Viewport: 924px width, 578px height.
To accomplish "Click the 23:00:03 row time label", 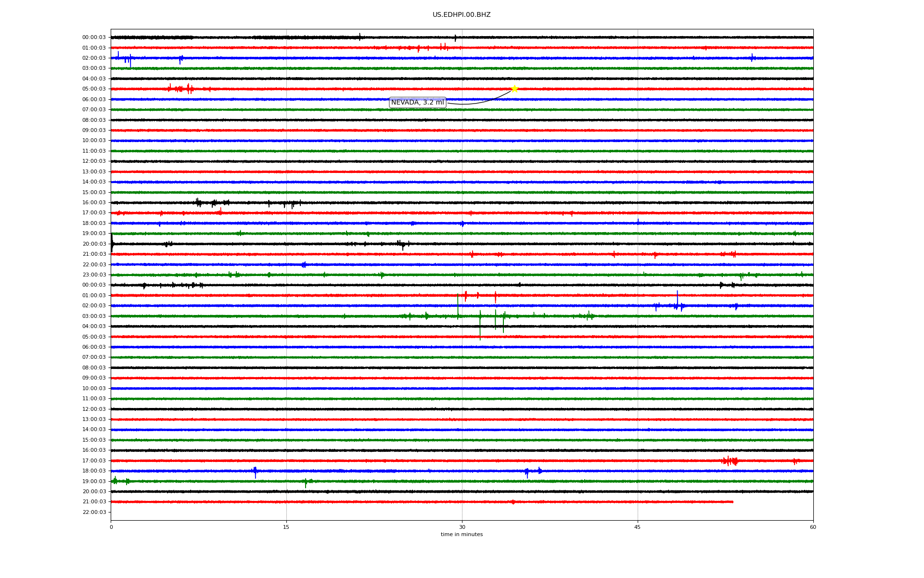I will tap(94, 275).
